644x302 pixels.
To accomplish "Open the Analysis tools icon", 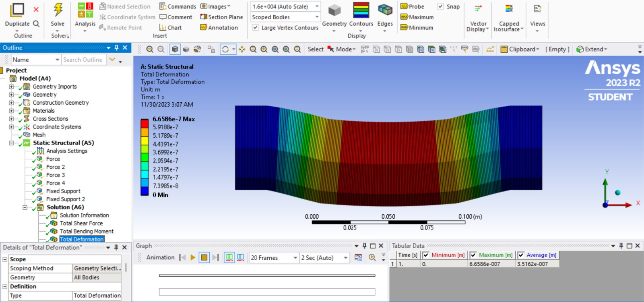I will [85, 10].
